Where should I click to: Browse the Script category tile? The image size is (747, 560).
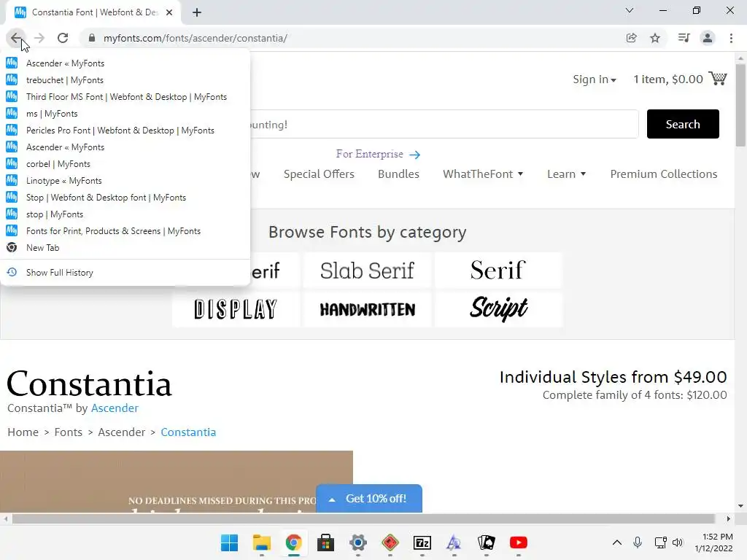(498, 309)
